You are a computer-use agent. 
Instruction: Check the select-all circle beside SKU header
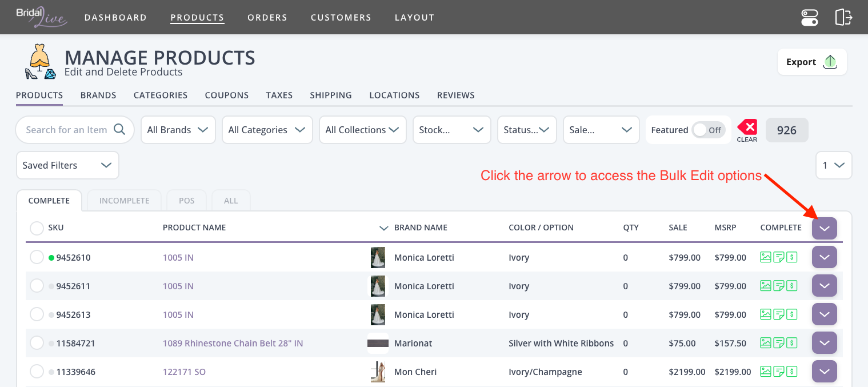(x=37, y=228)
